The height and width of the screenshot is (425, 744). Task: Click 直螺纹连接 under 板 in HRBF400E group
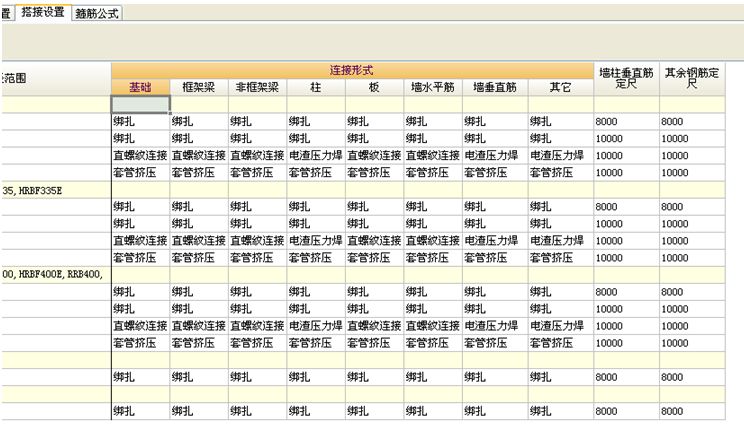(374, 326)
